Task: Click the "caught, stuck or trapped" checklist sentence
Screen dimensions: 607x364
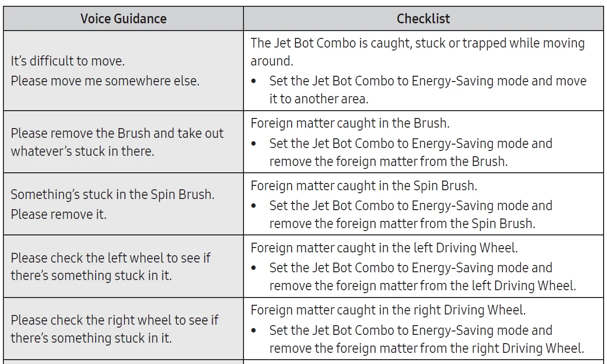Action: [x=417, y=52]
